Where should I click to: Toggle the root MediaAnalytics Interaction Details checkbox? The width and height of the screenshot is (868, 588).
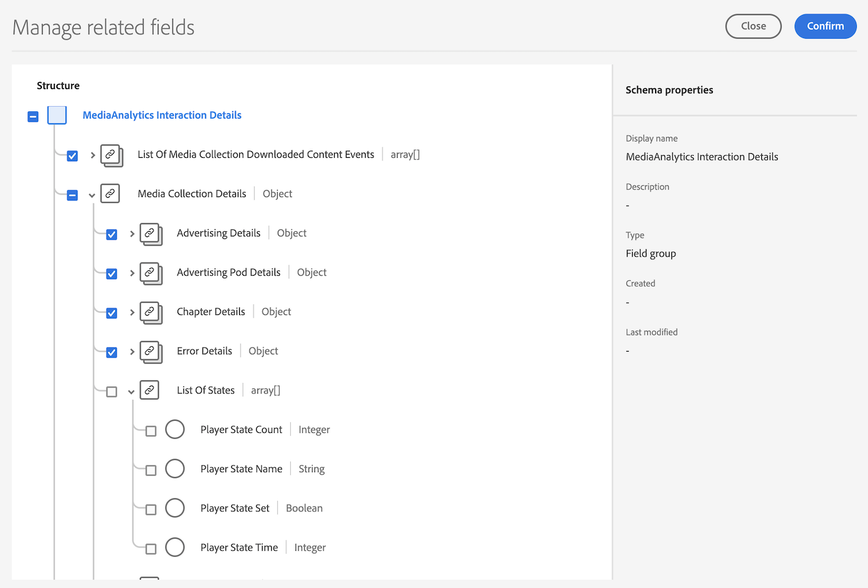(x=33, y=117)
